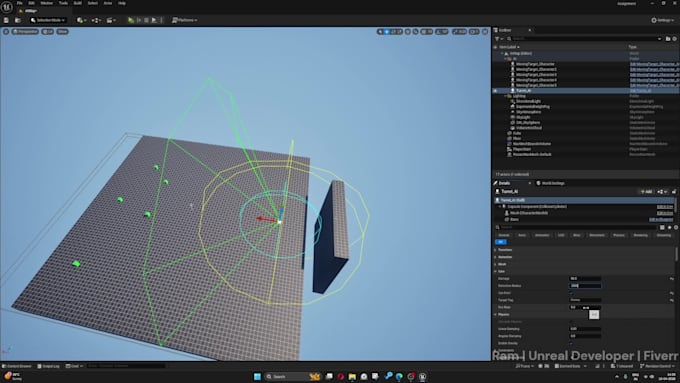Toggle visibility eye of Turret_AI row
The height and width of the screenshot is (383, 680).
click(x=495, y=91)
